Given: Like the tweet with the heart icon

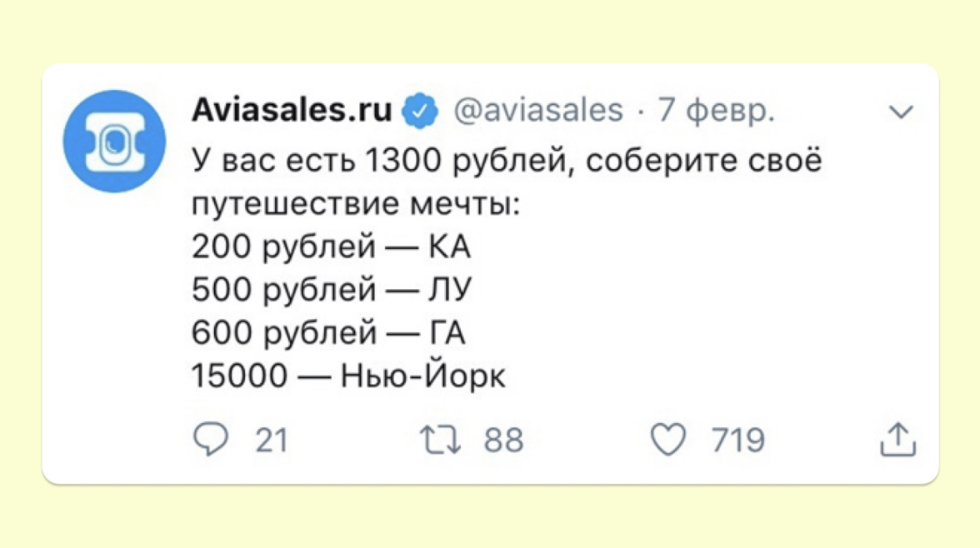Looking at the screenshot, I should (x=667, y=440).
